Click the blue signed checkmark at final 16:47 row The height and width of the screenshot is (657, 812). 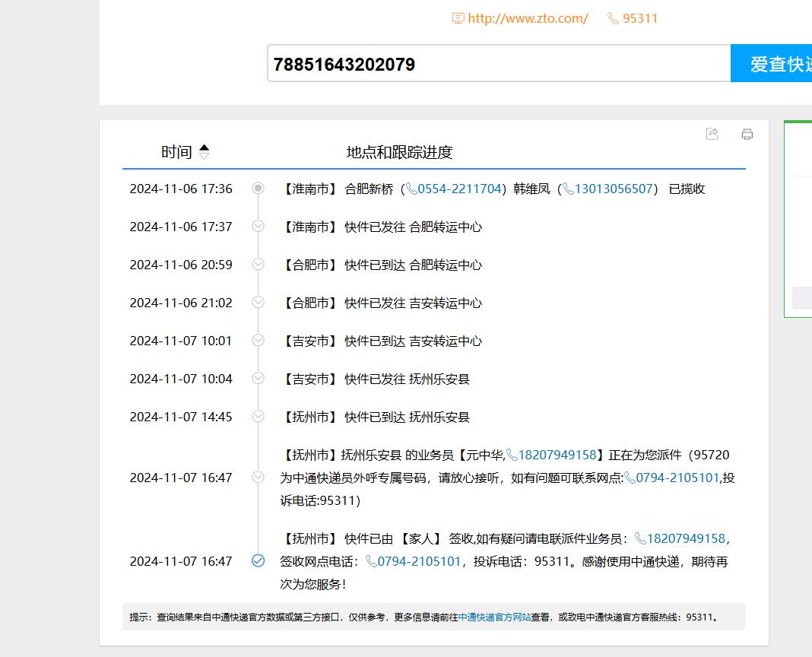(x=258, y=560)
